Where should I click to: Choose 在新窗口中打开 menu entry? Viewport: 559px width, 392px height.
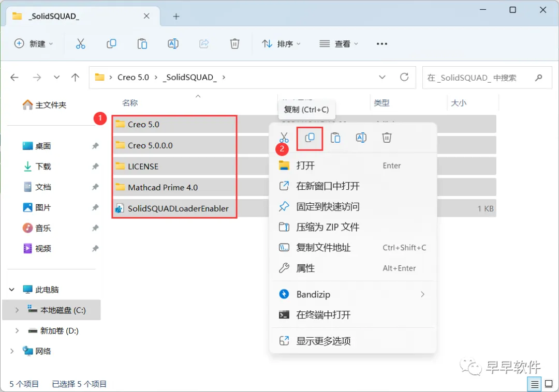pos(353,186)
